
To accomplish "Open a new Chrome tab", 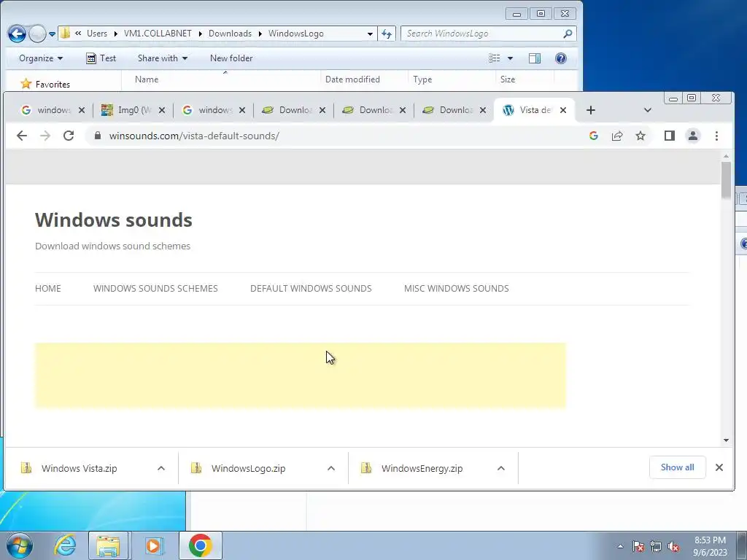I will [x=591, y=110].
